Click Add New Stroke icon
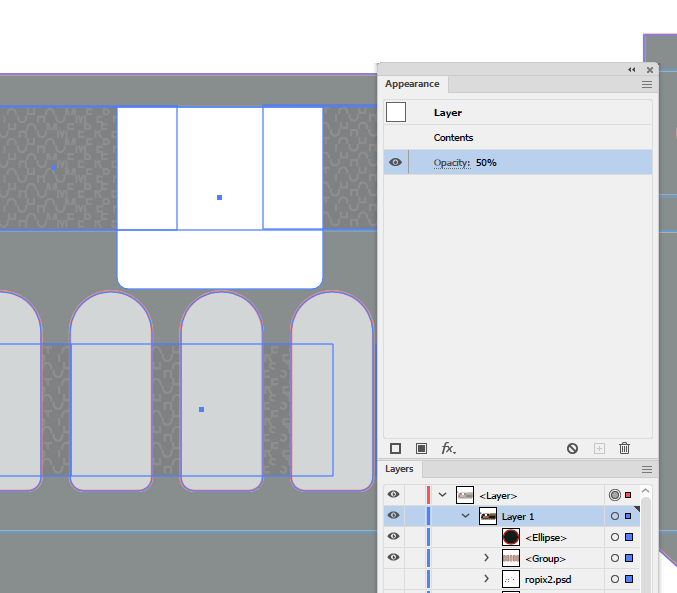Viewport: 677px width, 593px height. pyautogui.click(x=395, y=448)
